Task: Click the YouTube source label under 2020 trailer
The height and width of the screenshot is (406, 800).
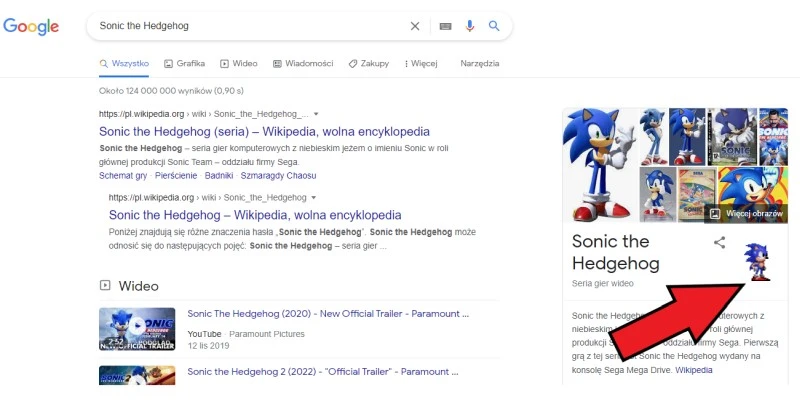Action: click(204, 334)
